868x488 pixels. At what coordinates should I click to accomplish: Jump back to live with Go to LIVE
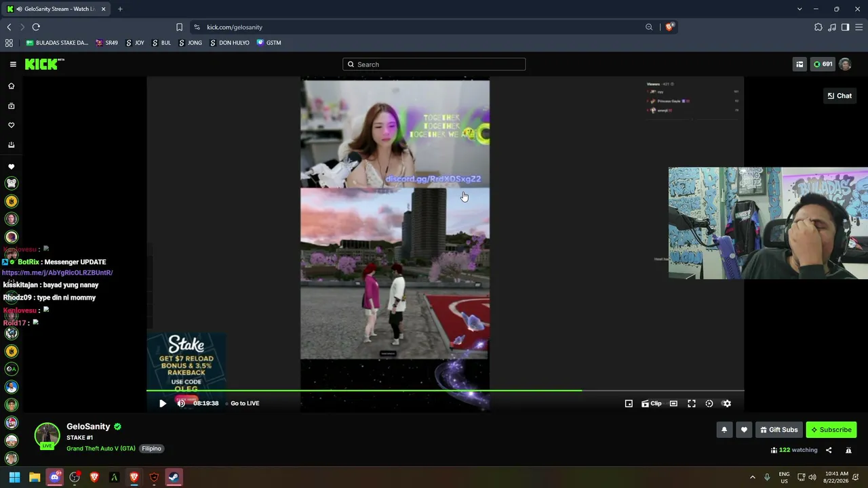coord(245,403)
